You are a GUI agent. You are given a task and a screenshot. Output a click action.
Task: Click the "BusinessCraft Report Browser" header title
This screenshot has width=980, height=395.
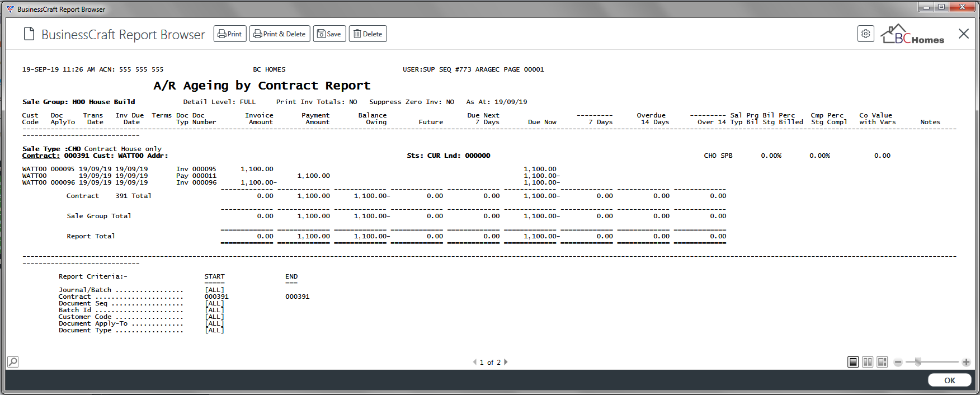123,35
